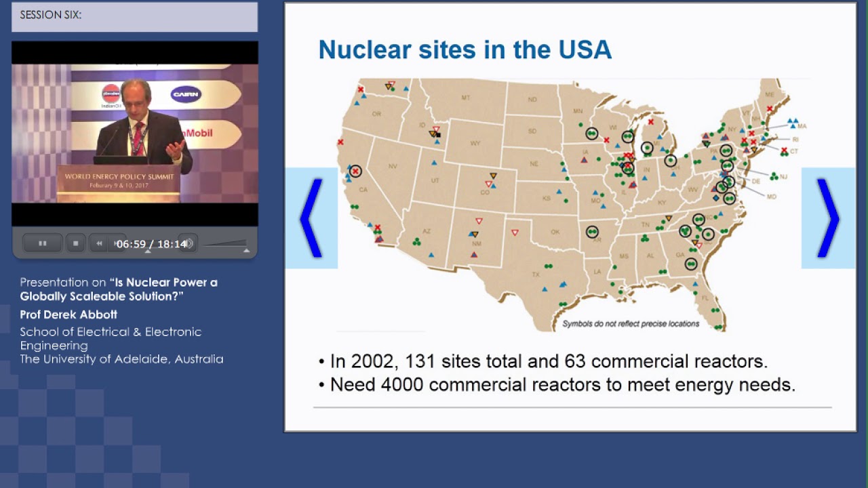Adjust the volume slider handle
This screenshot has height=488, width=868.
[x=246, y=251]
